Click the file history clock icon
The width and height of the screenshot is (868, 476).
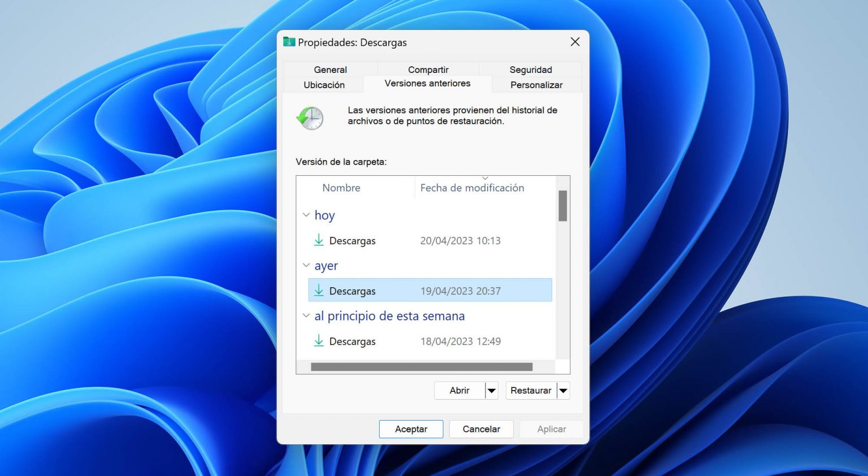(x=310, y=118)
